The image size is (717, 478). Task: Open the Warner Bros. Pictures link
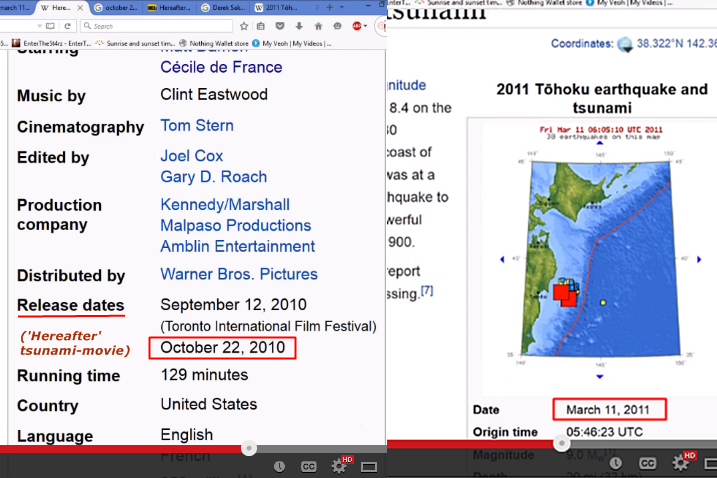point(239,274)
